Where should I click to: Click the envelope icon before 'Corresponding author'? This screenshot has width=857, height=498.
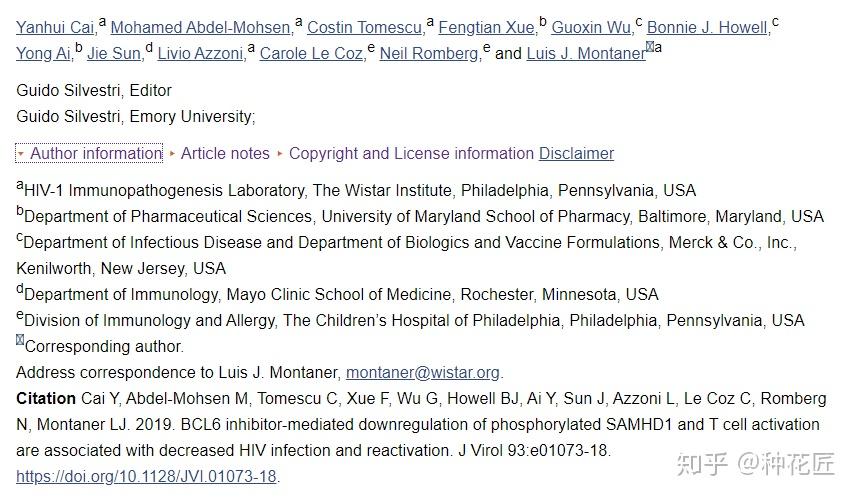click(20, 340)
